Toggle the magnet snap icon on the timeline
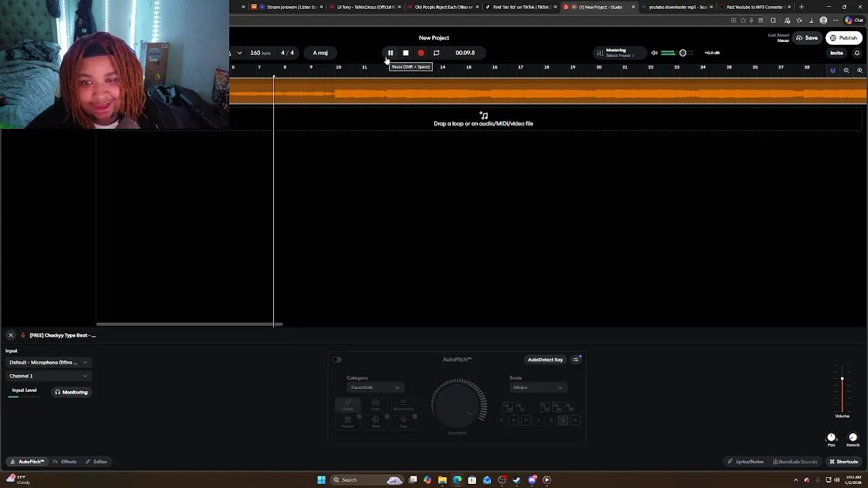The image size is (868, 488). (833, 70)
